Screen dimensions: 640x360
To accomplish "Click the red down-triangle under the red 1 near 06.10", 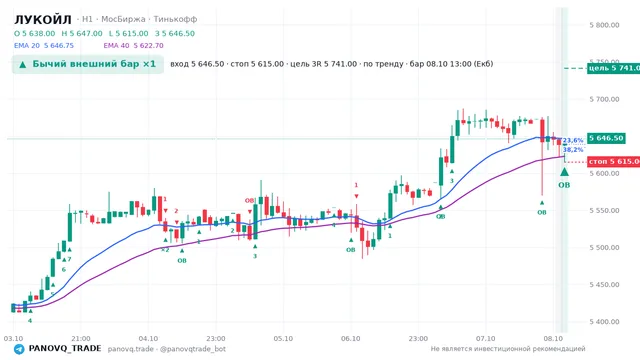I will tap(356, 196).
